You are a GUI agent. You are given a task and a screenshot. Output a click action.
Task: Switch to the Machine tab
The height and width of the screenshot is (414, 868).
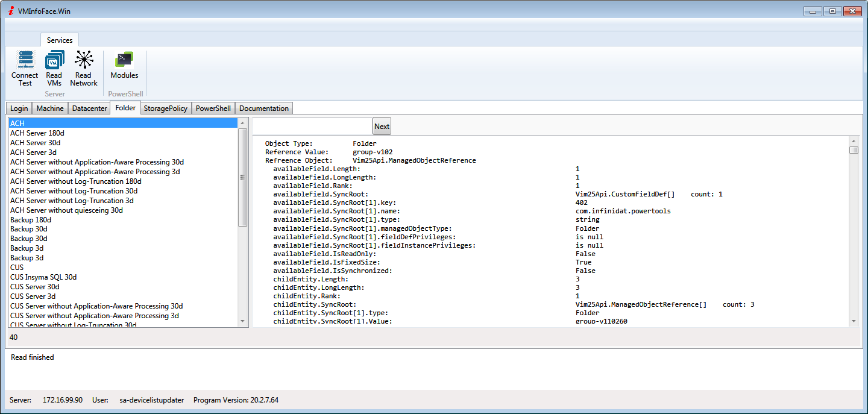(x=50, y=108)
